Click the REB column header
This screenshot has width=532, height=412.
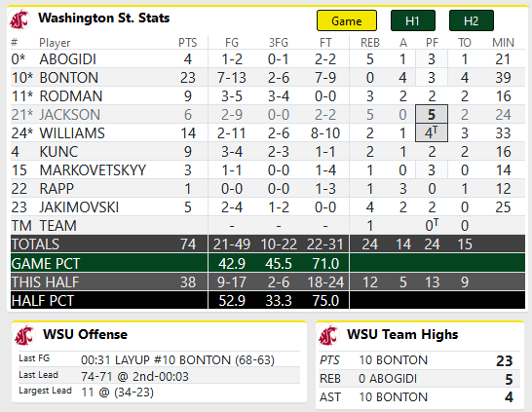(370, 43)
